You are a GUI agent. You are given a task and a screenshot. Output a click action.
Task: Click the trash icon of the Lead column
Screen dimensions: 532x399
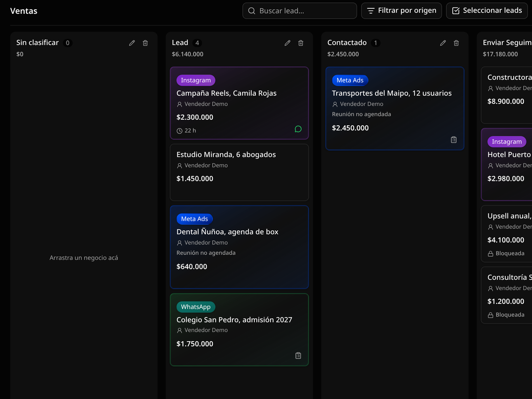(301, 43)
